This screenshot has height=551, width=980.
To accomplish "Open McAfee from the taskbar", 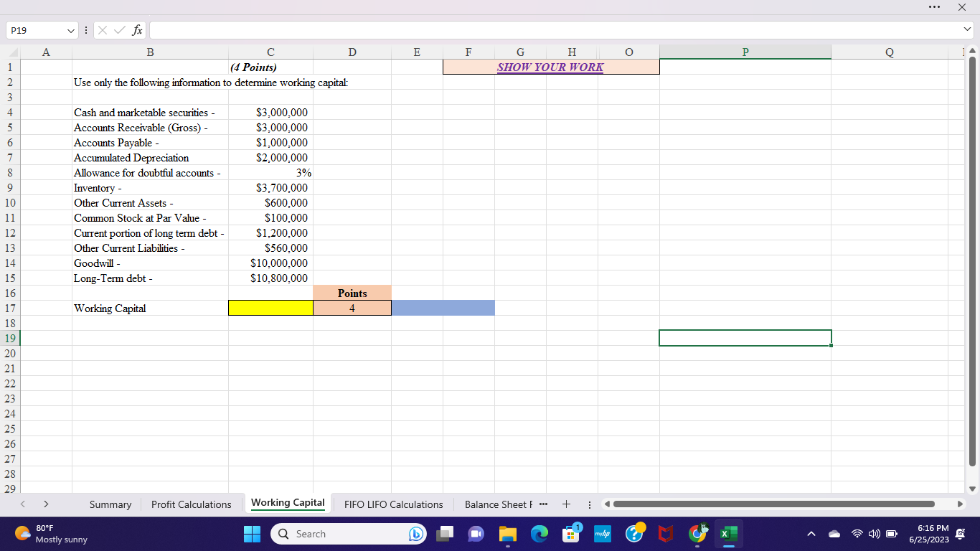I will click(x=665, y=534).
